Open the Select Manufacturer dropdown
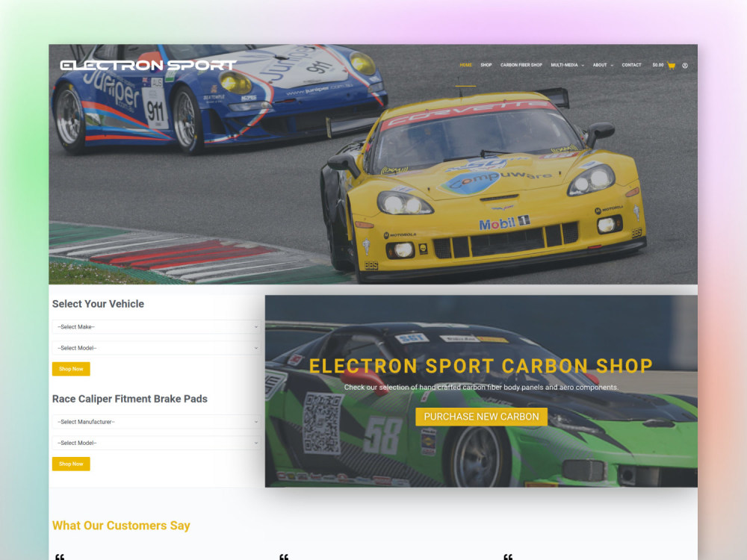Viewport: 747px width, 560px height. pos(157,421)
